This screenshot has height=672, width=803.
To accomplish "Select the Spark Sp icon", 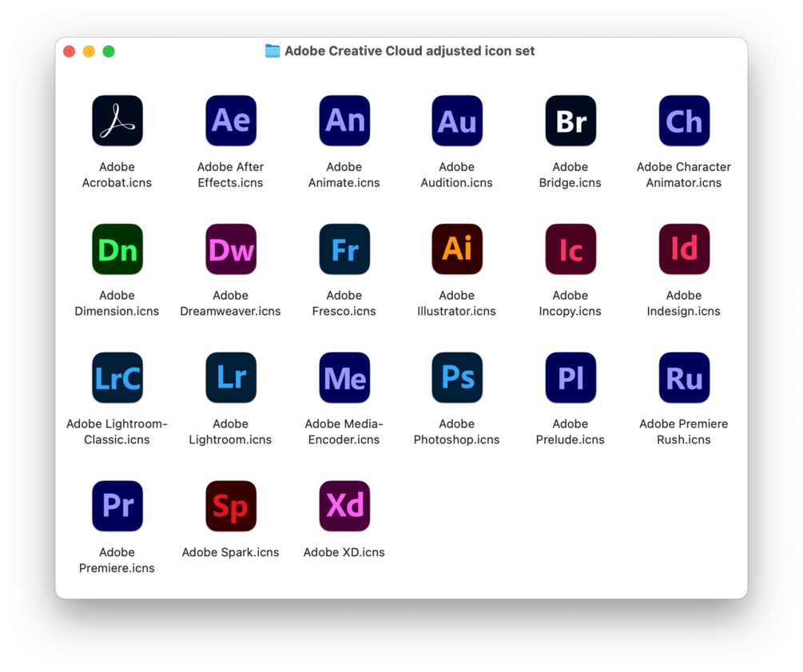I will [x=231, y=506].
